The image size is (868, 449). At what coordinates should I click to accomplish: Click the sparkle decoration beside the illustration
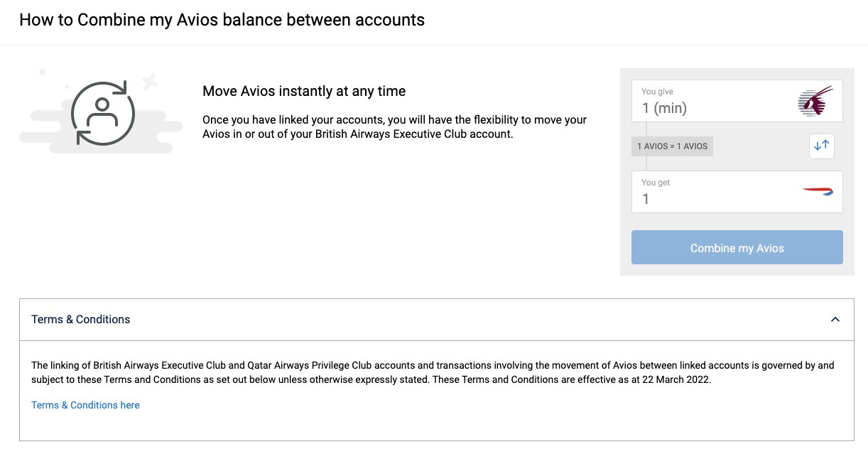(x=149, y=82)
